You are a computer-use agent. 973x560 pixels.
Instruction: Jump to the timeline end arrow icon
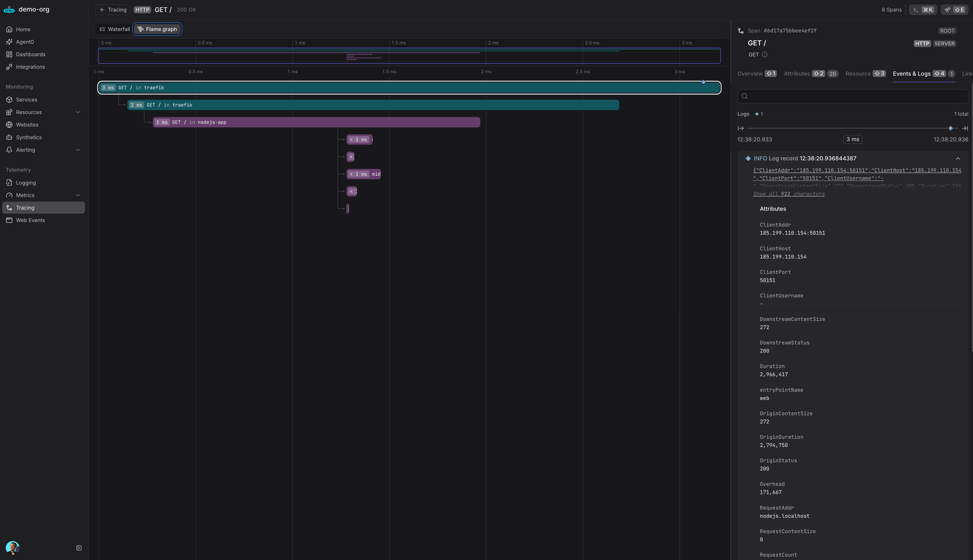coord(965,128)
